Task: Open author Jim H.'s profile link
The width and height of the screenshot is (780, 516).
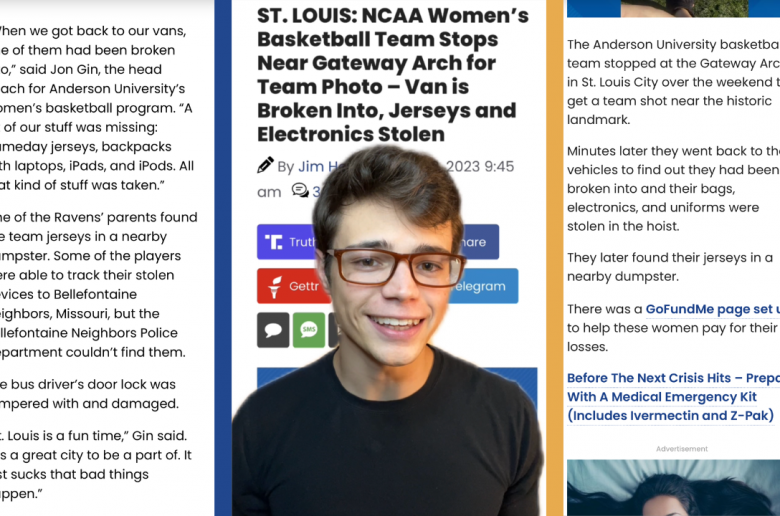Action: point(312,167)
